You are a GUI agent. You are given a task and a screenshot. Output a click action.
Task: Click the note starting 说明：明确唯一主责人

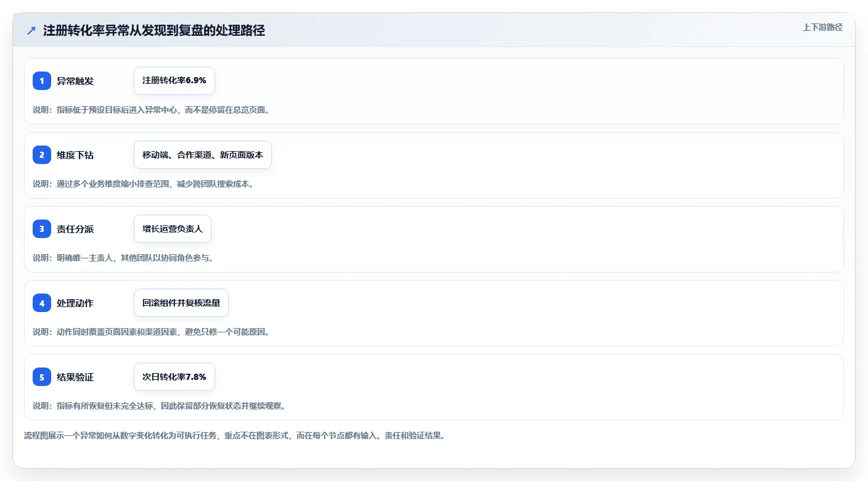[123, 258]
